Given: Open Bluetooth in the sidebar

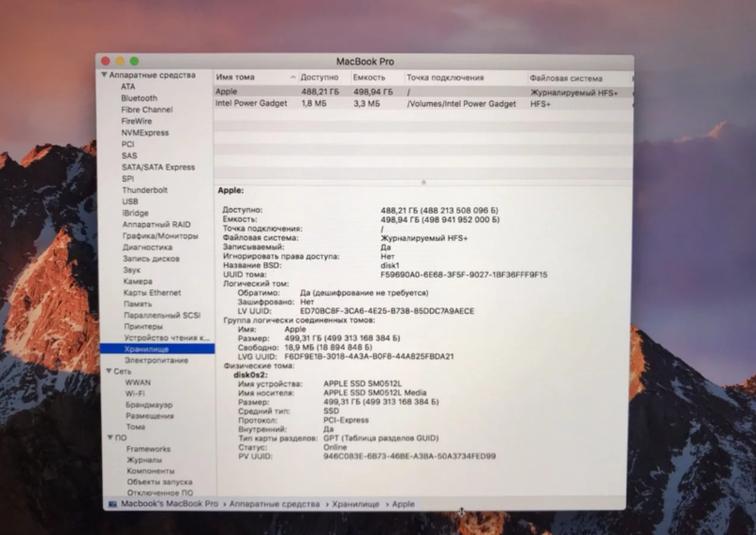Looking at the screenshot, I should tap(139, 98).
